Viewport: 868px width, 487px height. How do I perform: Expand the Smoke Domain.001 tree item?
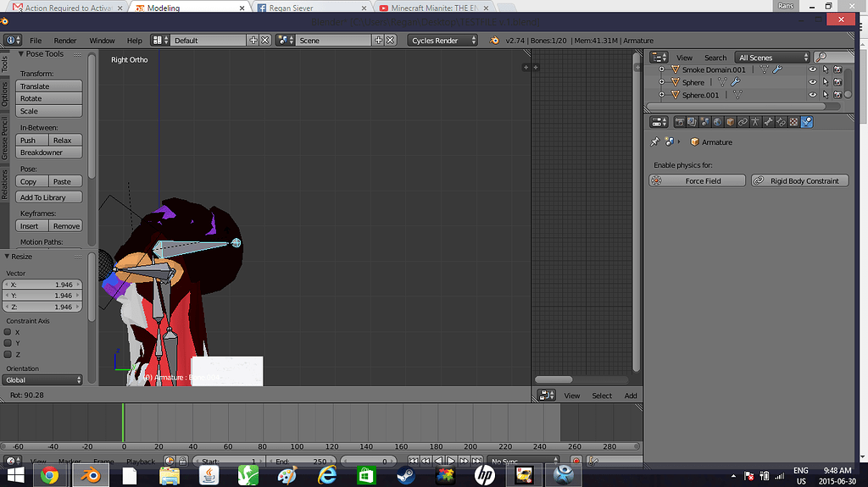click(661, 69)
